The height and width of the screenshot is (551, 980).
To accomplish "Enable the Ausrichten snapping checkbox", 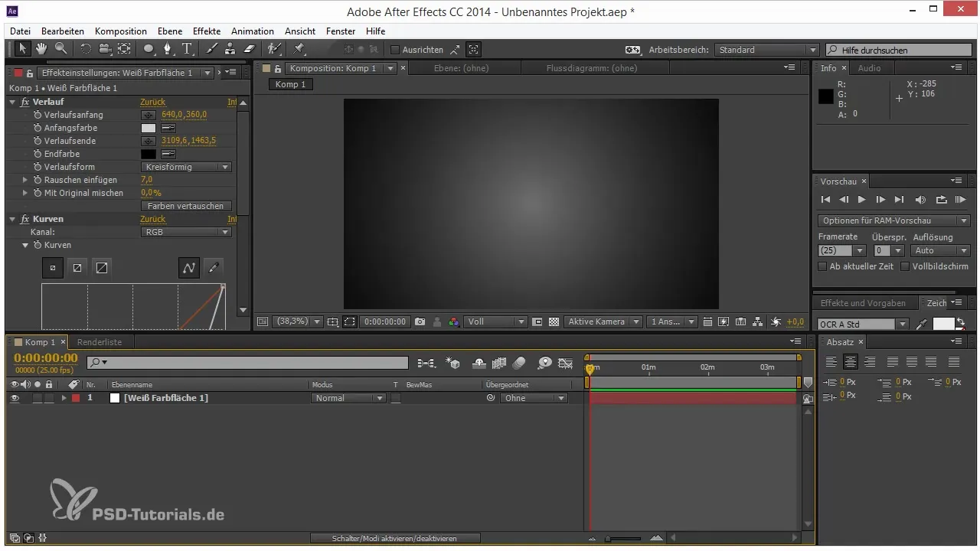I will [395, 50].
